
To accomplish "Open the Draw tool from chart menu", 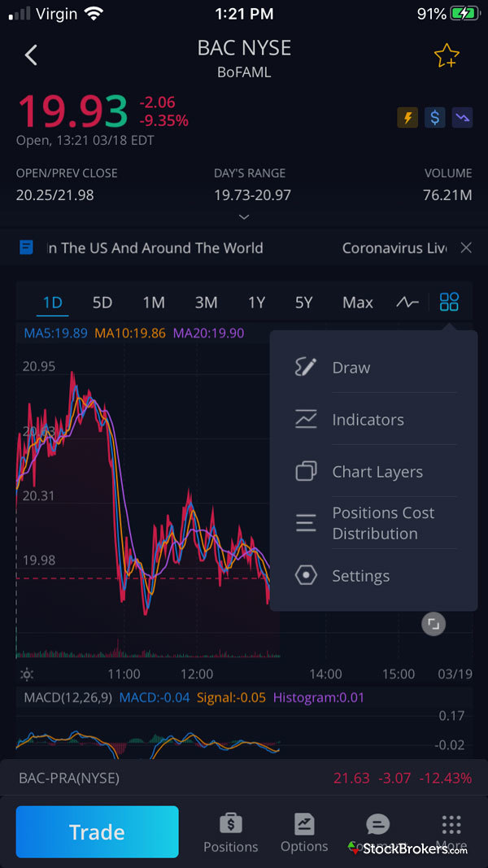I will coord(351,367).
